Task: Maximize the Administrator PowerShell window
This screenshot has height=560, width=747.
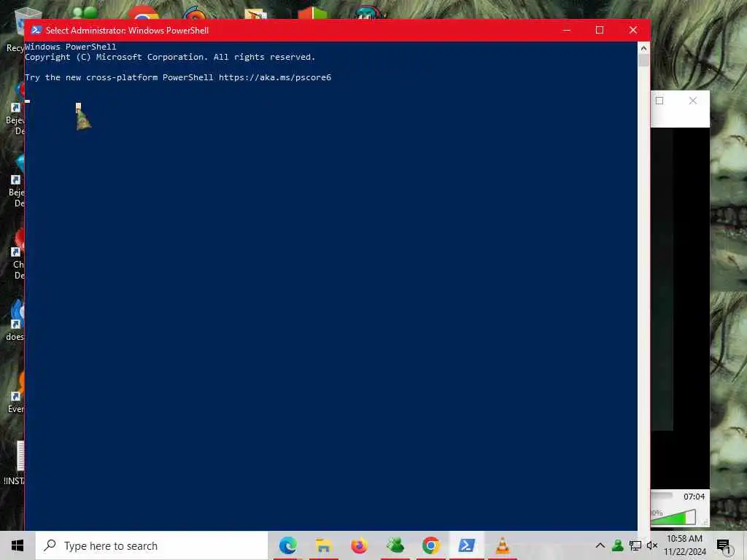Action: (x=600, y=30)
